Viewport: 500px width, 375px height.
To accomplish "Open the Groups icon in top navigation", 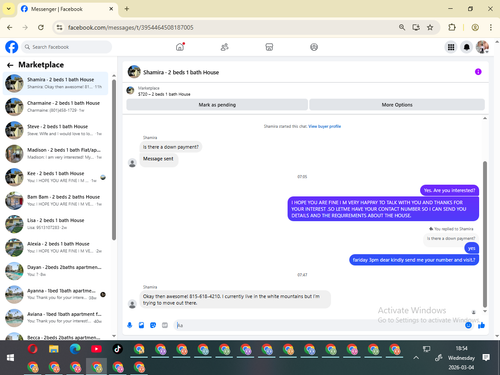I will coord(314,47).
